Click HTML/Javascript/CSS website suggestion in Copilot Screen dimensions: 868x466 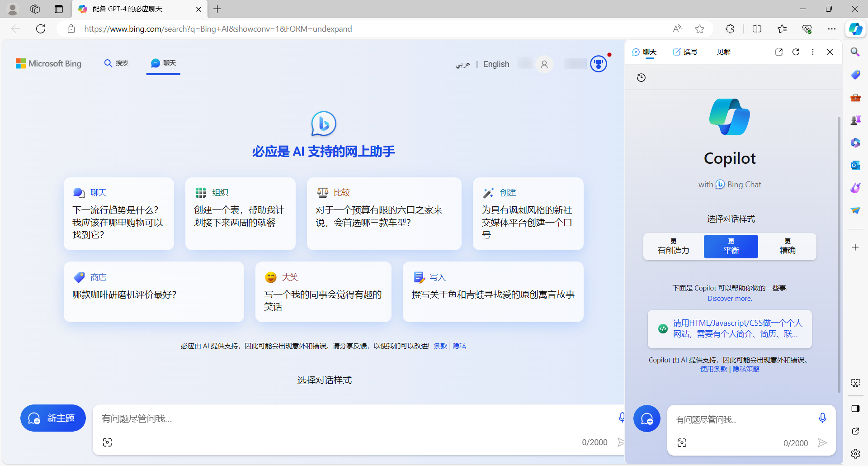point(730,329)
